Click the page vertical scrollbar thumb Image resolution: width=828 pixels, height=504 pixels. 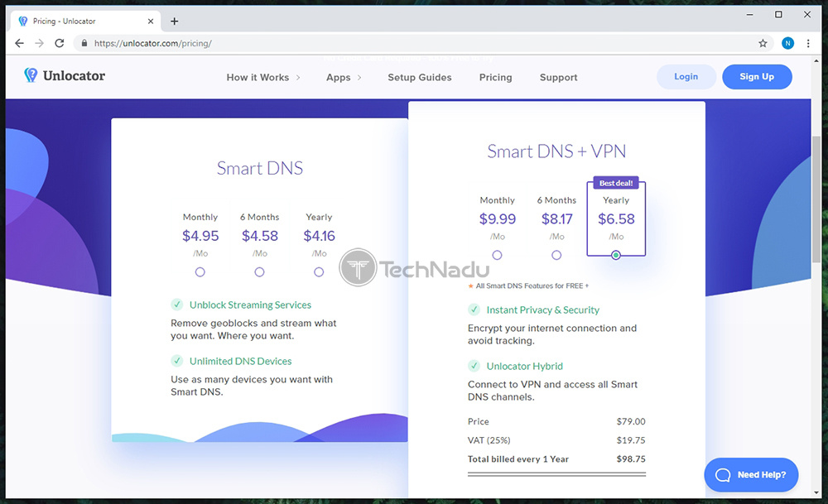click(x=816, y=199)
